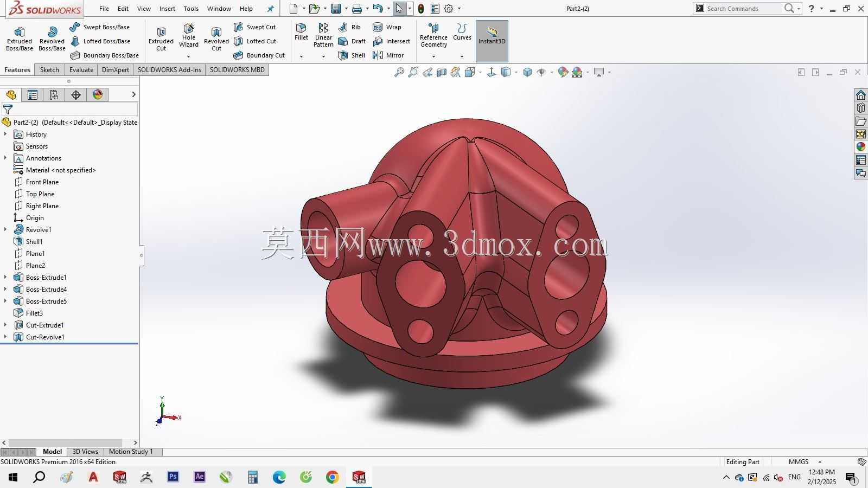
Task: Open the File menu
Action: [x=104, y=9]
